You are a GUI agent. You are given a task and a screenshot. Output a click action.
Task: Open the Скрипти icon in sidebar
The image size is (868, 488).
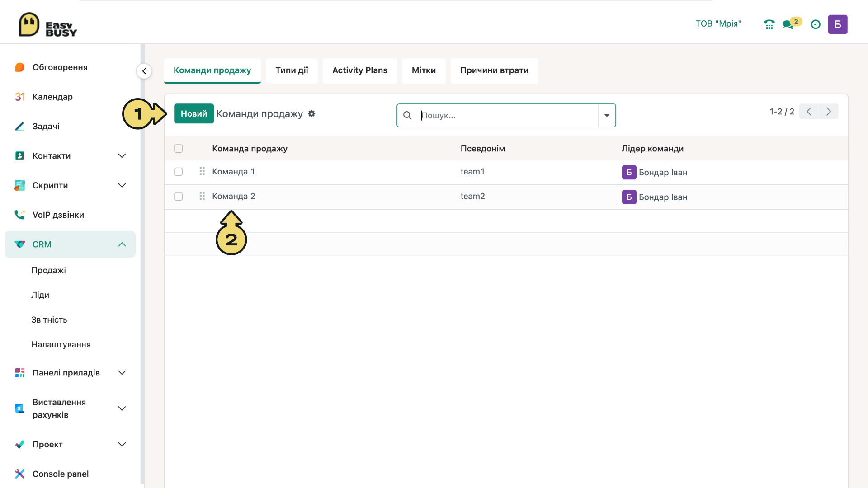[x=19, y=185]
